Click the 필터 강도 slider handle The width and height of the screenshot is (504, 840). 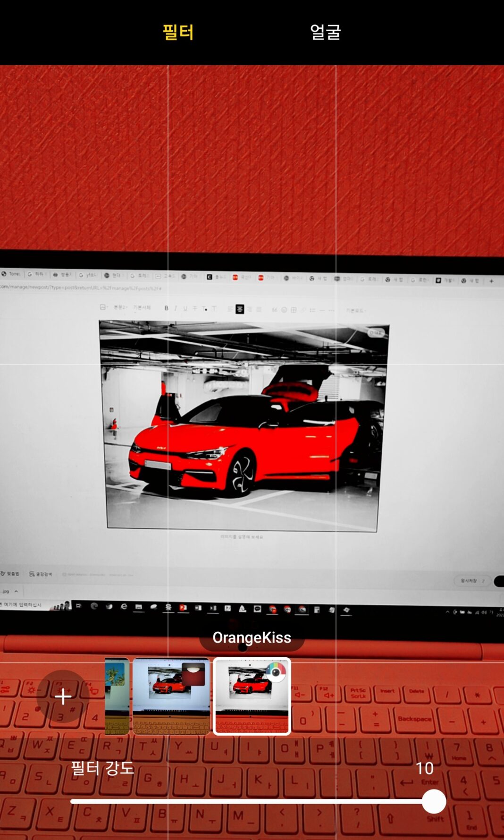434,801
